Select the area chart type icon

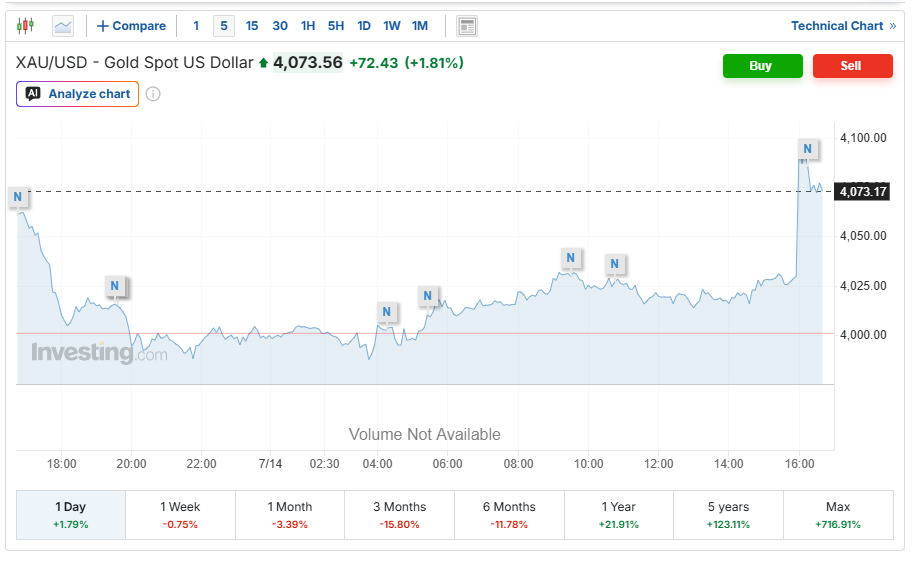[x=63, y=26]
